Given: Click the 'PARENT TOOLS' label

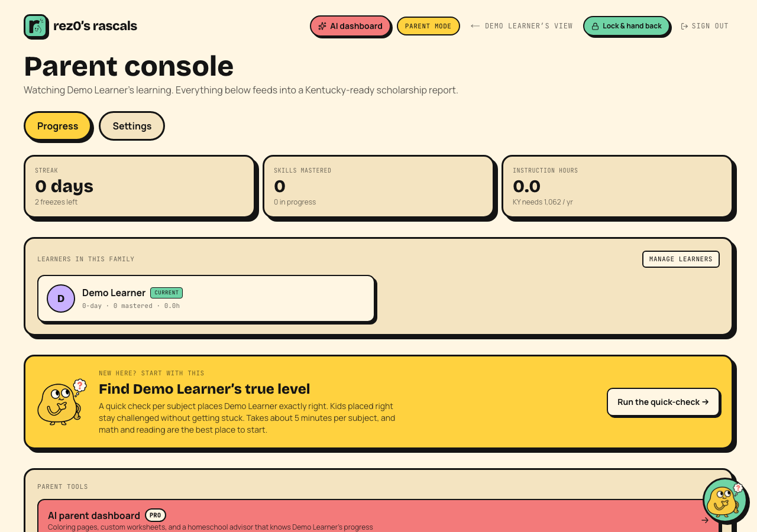Looking at the screenshot, I should (63, 486).
